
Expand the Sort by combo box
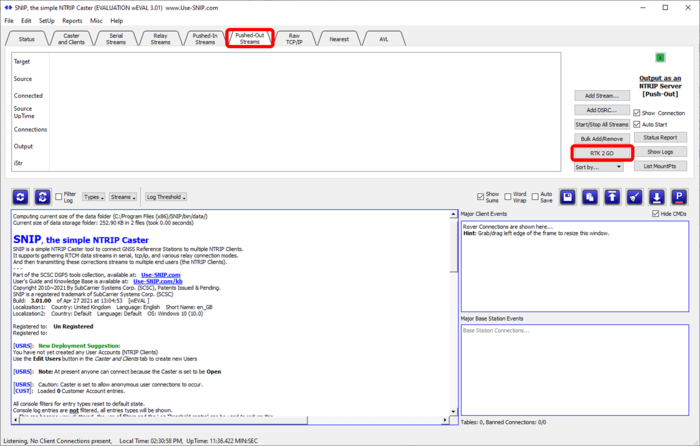tap(599, 167)
